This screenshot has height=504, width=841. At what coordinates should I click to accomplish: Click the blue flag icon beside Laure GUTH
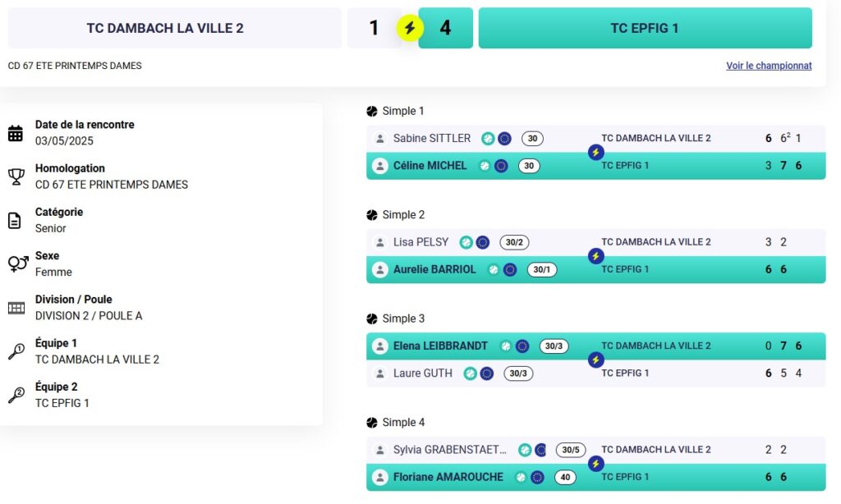487,373
